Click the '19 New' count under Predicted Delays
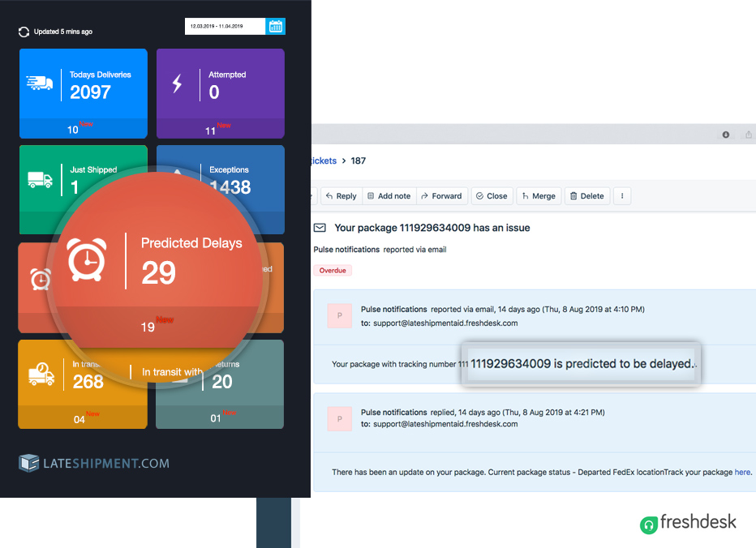 coord(157,324)
